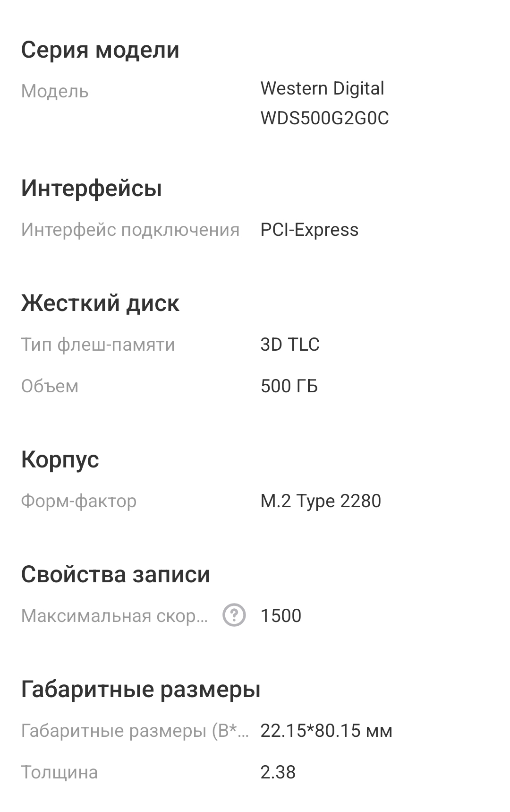510x812 pixels.
Task: Click the "Интерфейсы" section heading
Action: tap(92, 188)
